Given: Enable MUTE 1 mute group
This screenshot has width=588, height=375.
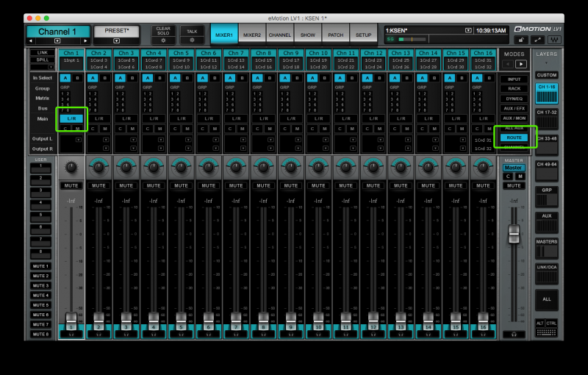Looking at the screenshot, I should (x=40, y=266).
